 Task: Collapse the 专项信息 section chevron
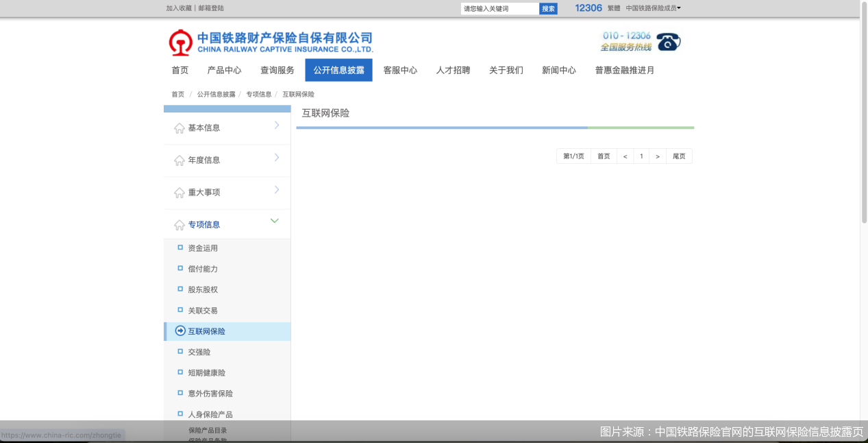[275, 221]
